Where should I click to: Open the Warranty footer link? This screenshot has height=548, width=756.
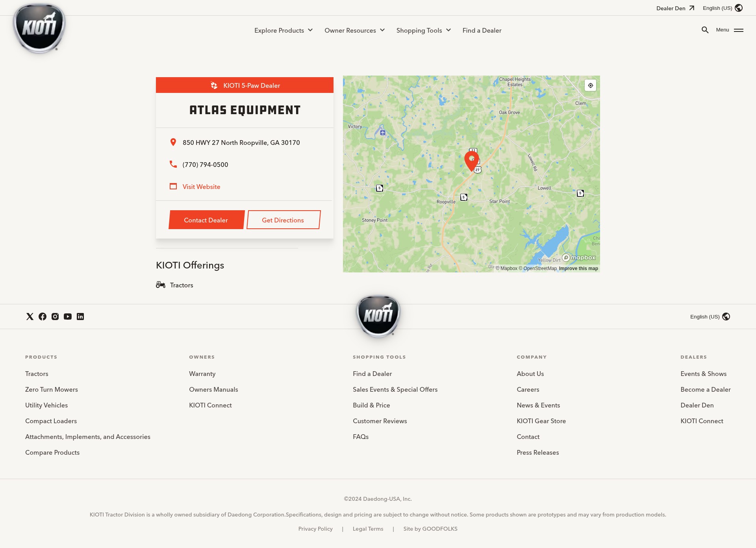pos(202,374)
